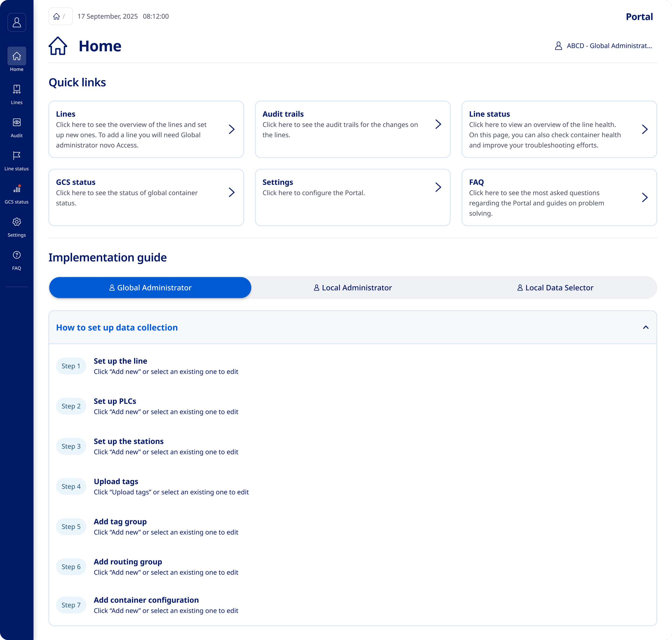Screen dimensions: 672x640
Task: Open Settings gear icon in sidebar
Action: point(17,222)
